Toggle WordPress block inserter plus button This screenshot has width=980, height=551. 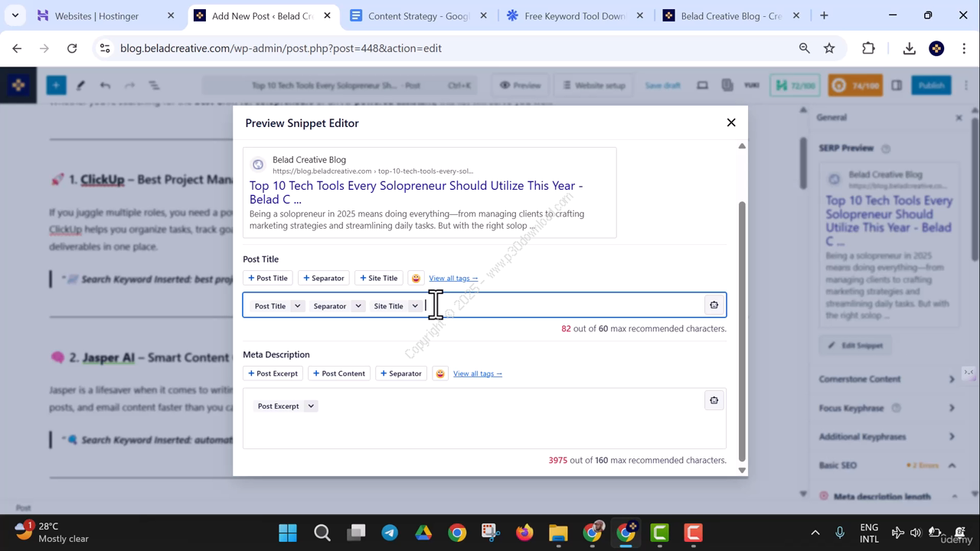pyautogui.click(x=56, y=85)
